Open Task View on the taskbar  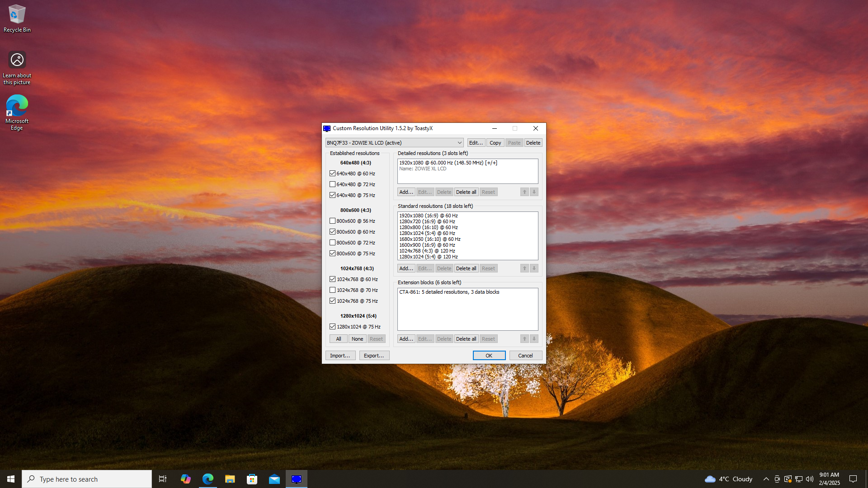163,479
